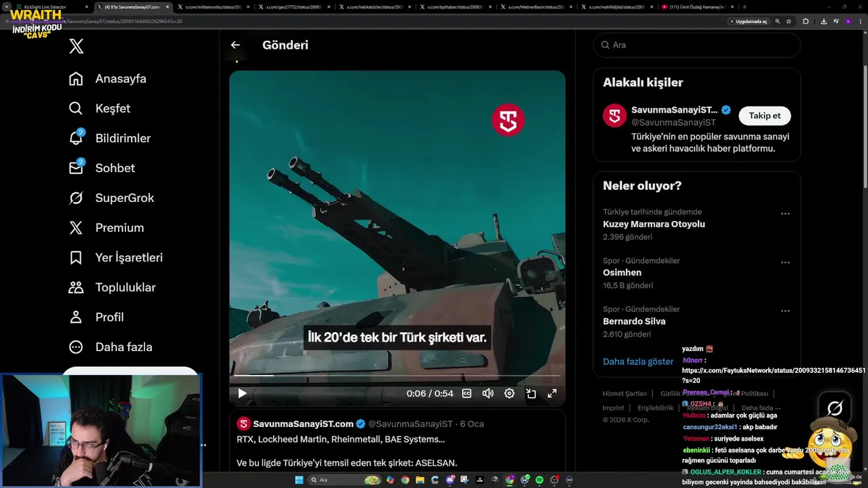Click Takip et to follow SavunmaSanayiST
The width and height of the screenshot is (868, 488).
(x=764, y=115)
